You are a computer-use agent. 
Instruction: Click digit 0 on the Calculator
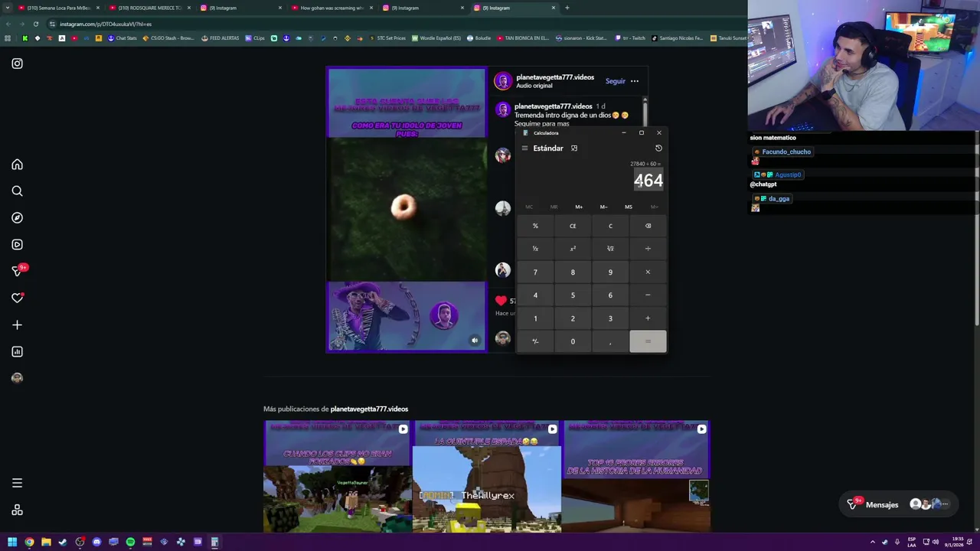(573, 341)
